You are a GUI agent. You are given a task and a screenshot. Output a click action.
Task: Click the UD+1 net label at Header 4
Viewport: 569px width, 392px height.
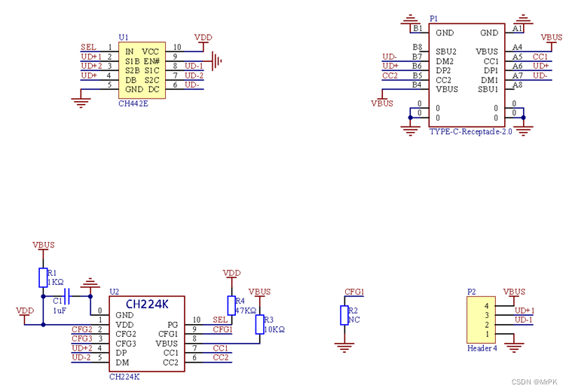click(x=525, y=311)
